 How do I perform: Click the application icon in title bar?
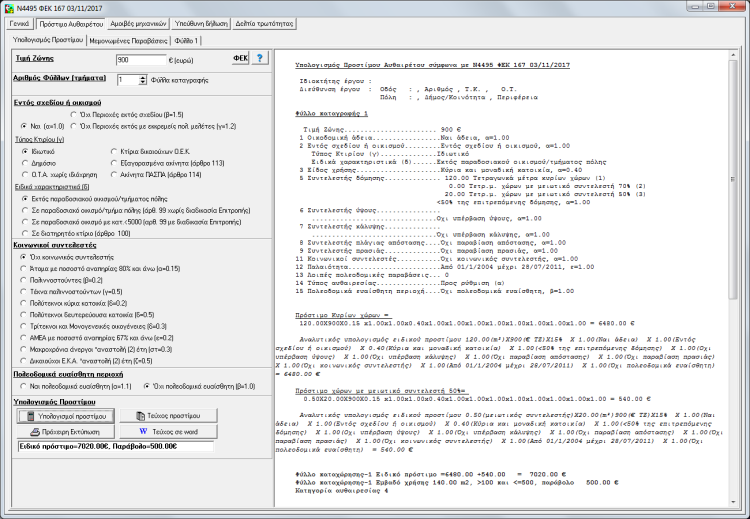click(9, 7)
